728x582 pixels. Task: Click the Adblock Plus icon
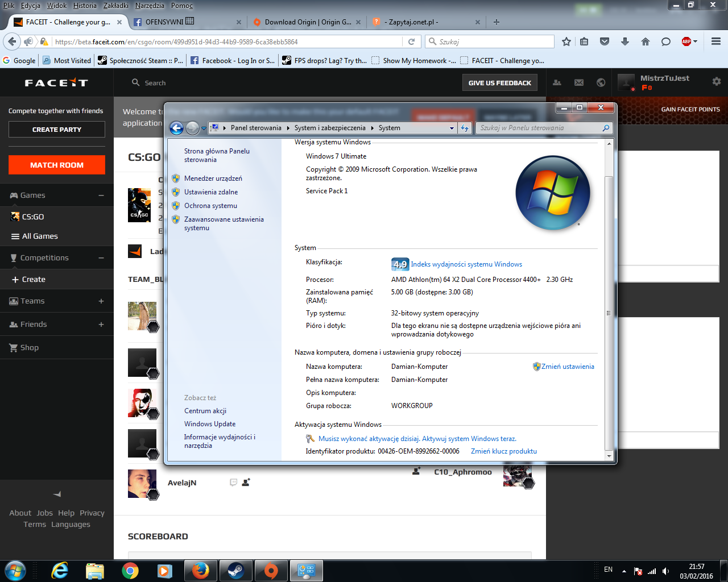(686, 41)
